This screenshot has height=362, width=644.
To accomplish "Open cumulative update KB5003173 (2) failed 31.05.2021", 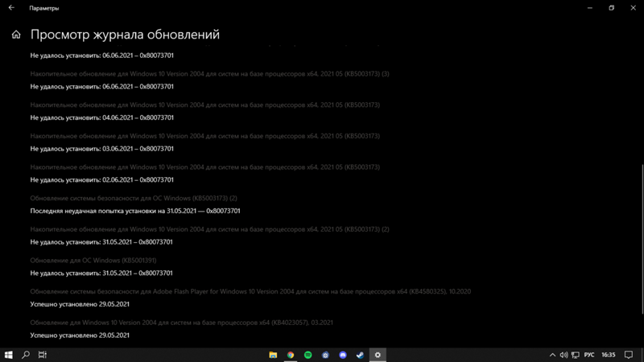I will click(209, 229).
